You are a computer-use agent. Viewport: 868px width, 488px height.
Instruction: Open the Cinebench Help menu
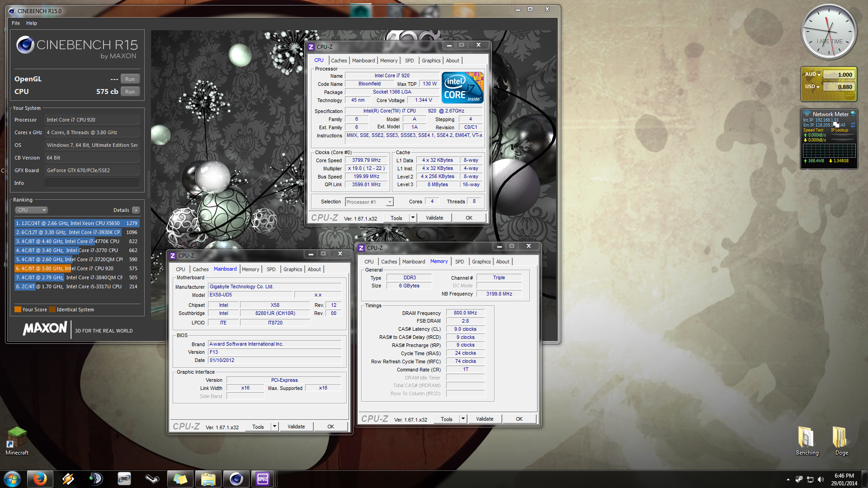(32, 23)
